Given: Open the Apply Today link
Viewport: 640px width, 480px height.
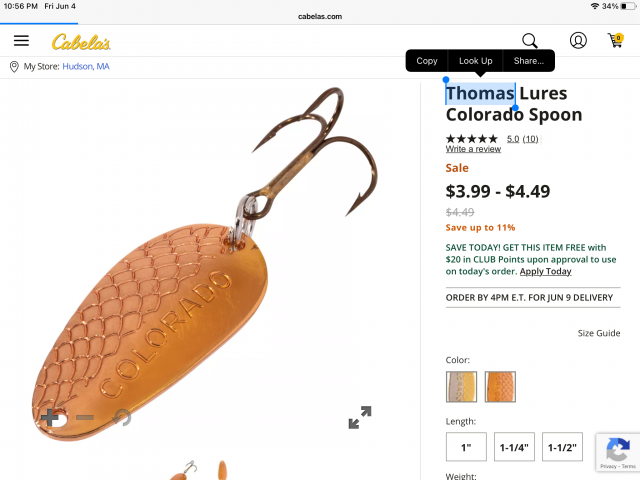Looking at the screenshot, I should pyautogui.click(x=545, y=271).
